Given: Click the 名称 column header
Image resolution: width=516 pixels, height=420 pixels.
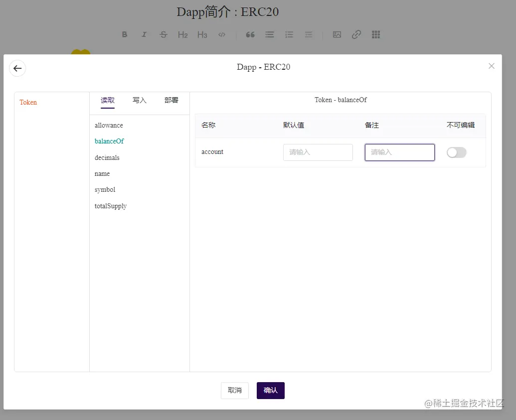Looking at the screenshot, I should click(208, 125).
